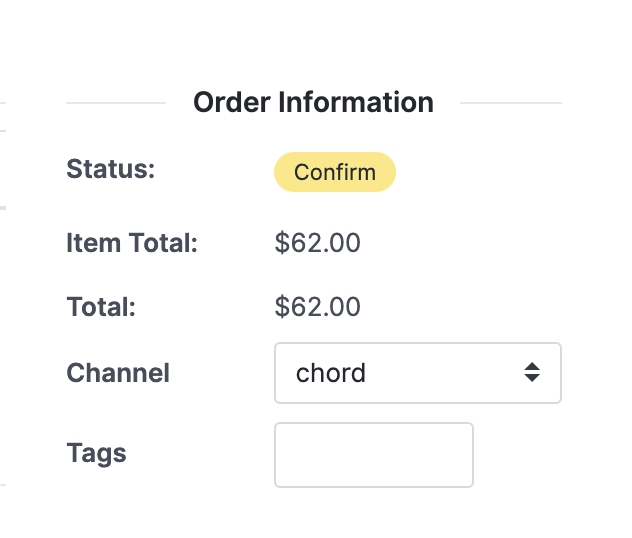Click the upper triangle of Channel arrows
The height and width of the screenshot is (538, 632).
pyautogui.click(x=532, y=367)
